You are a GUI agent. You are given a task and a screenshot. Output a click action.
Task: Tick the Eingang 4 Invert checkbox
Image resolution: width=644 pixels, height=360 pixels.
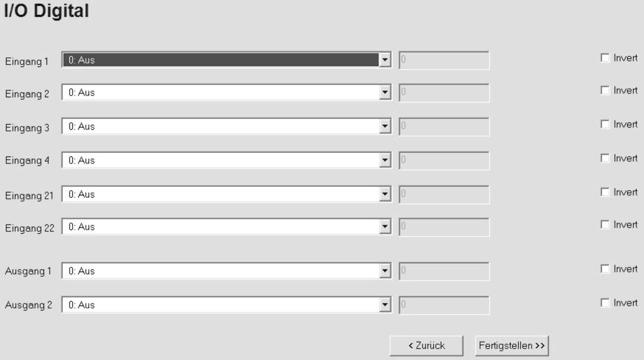(x=605, y=158)
